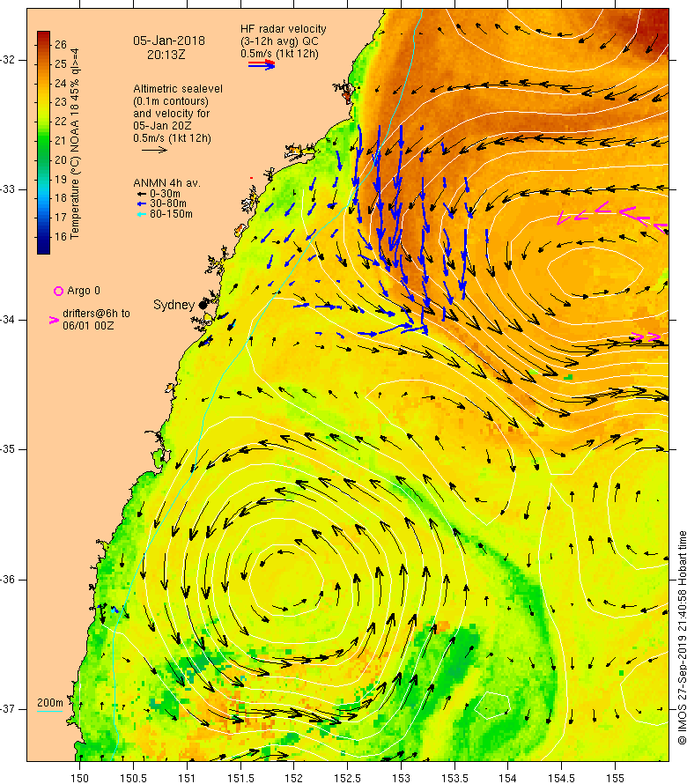Click the 150.5 longitude axis label
Image resolution: width=687 pixels, height=784 pixels.
pyautogui.click(x=133, y=778)
